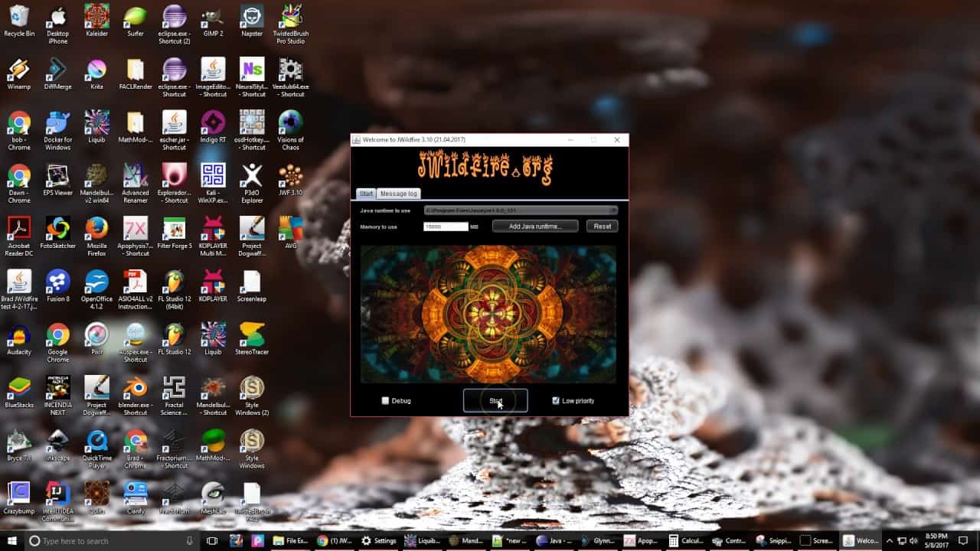Select the Krita desktop icon

[x=96, y=74]
